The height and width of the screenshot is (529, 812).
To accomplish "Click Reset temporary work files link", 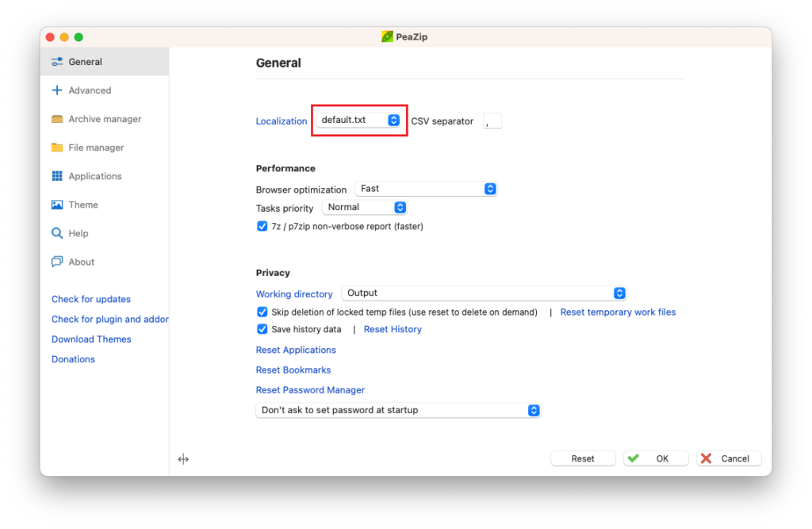I will (x=618, y=312).
